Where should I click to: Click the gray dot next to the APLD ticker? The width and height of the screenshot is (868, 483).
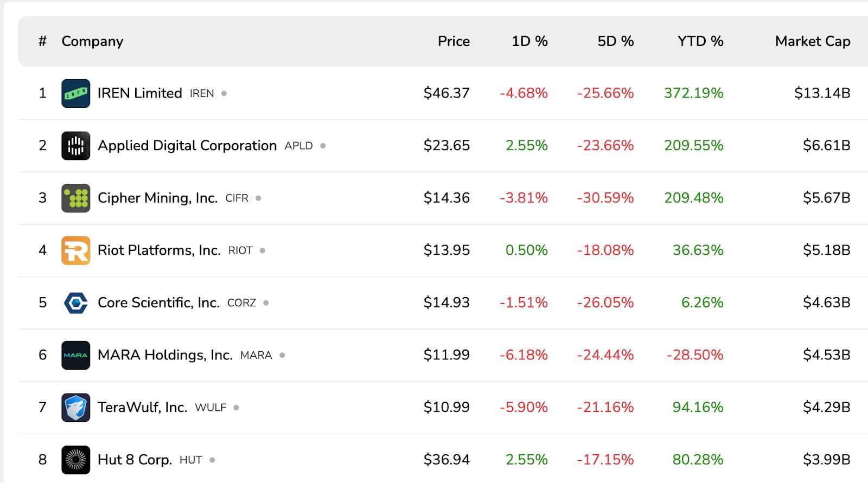(x=323, y=146)
